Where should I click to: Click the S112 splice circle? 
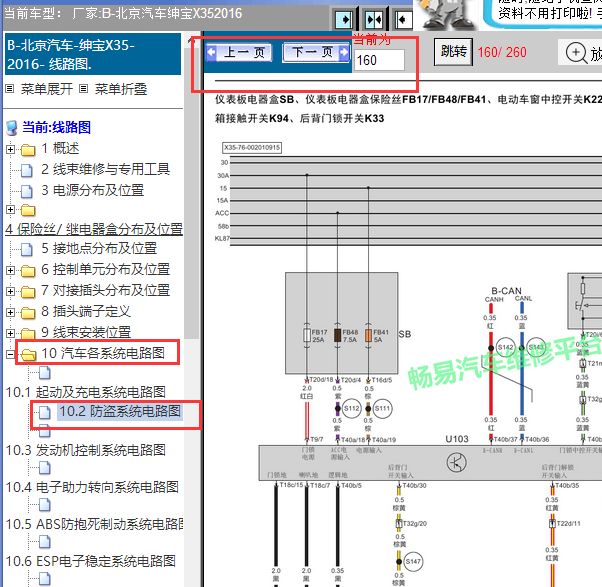(x=351, y=408)
